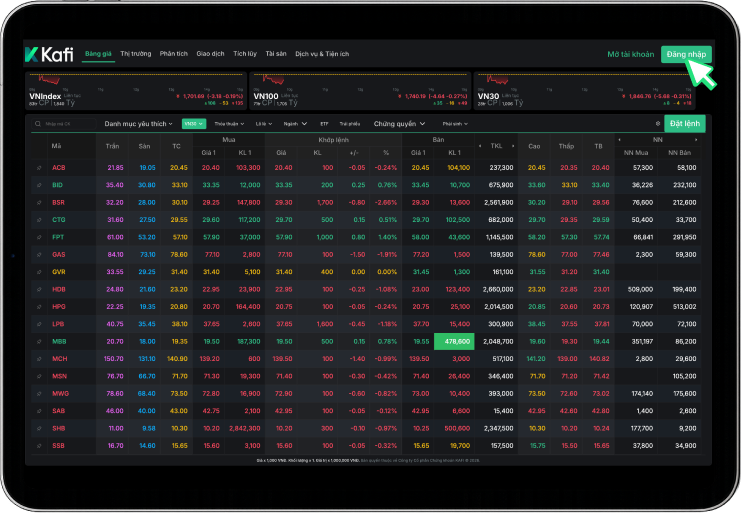741x514 pixels.
Task: Click Mở tài khoản link
Action: 630,54
